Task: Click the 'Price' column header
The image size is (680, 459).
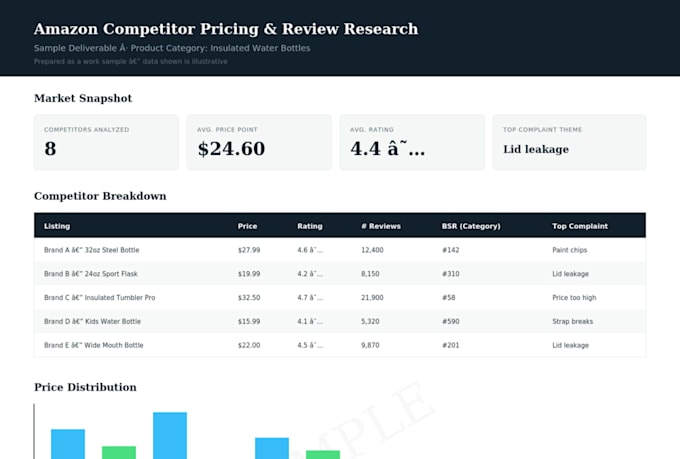Action: 247,226
